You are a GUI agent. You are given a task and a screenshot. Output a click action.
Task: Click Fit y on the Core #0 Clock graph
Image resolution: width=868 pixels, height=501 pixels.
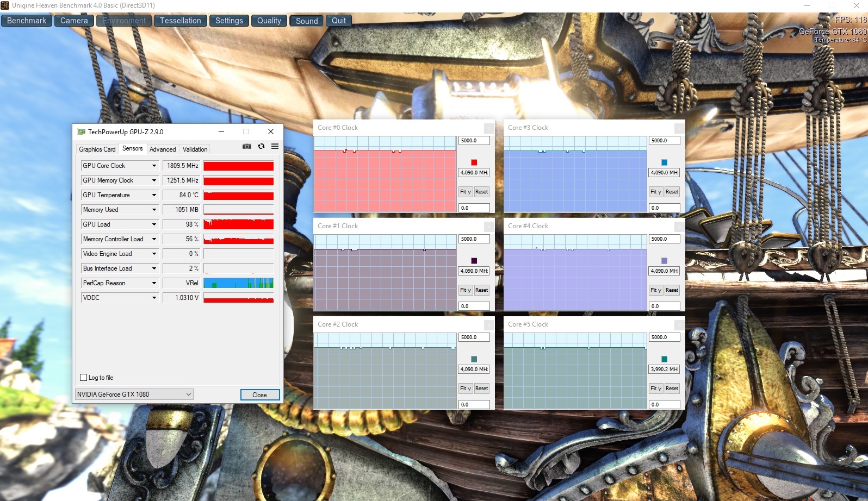466,192
